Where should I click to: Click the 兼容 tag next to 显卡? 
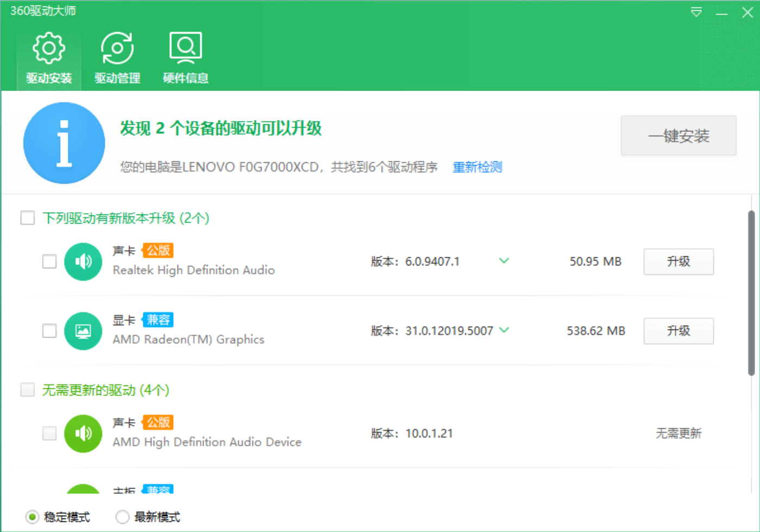(158, 320)
